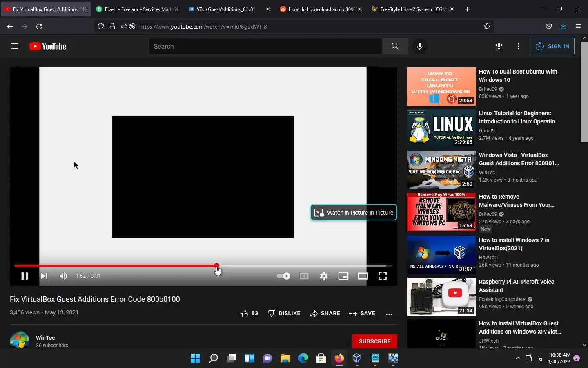588x368 pixels.
Task: Open Raspberry Pi AI Picroft video thumbnail
Action: pyautogui.click(x=441, y=297)
